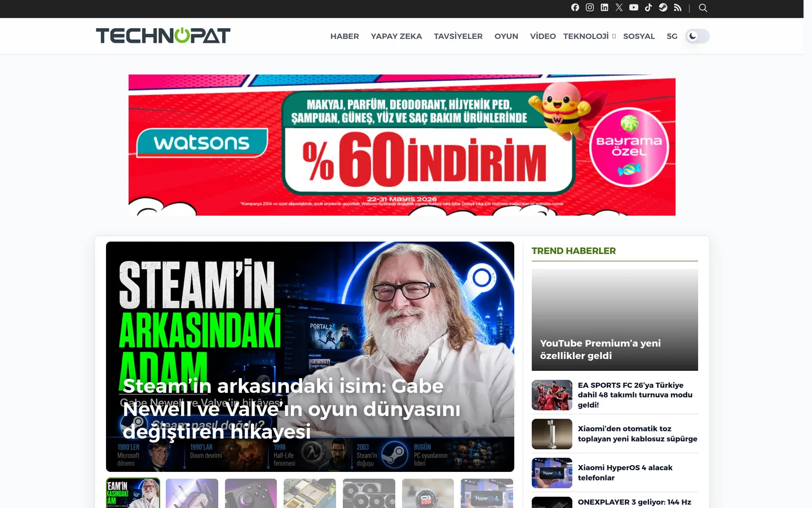The height and width of the screenshot is (508, 812).
Task: Select the circuit board slider thumbnail
Action: point(310,493)
